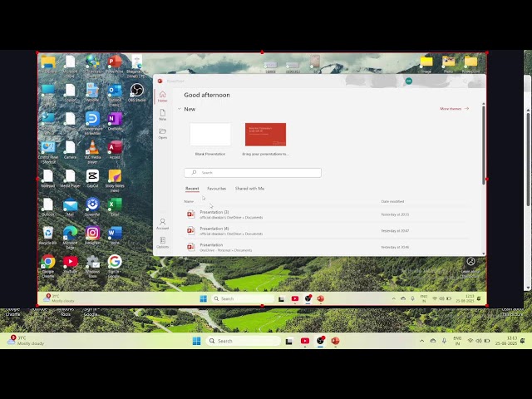Switch to the Shared with Me tab
532x399 pixels.
click(x=249, y=189)
